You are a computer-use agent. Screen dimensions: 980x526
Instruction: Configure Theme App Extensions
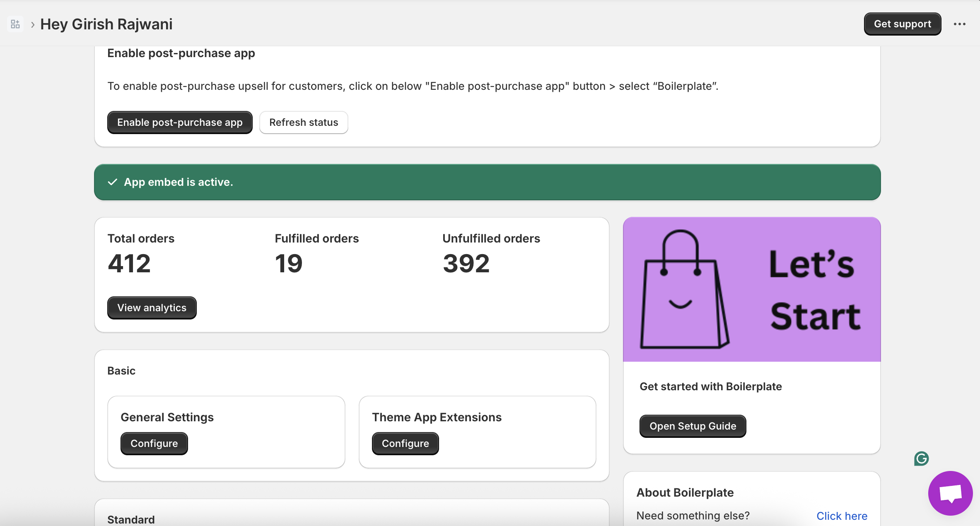[x=405, y=444]
